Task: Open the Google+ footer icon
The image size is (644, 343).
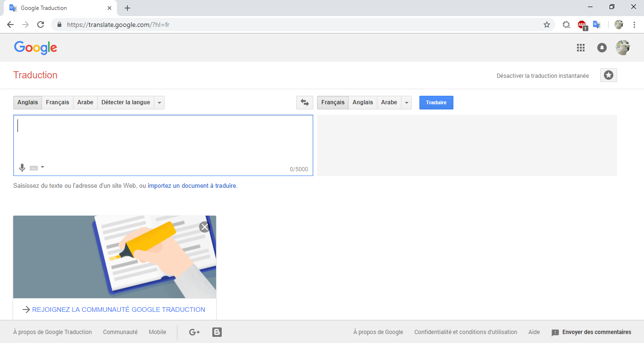Action: (194, 332)
